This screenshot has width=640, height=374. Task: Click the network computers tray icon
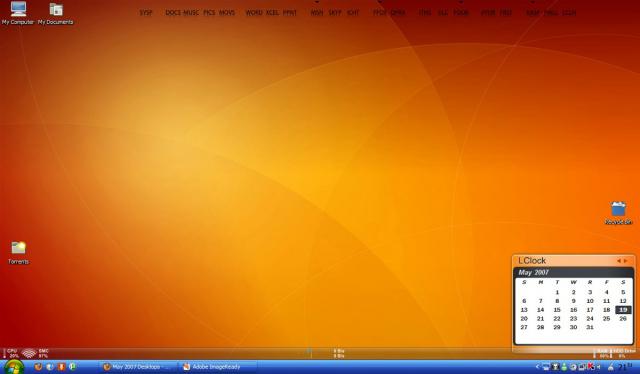(546, 367)
